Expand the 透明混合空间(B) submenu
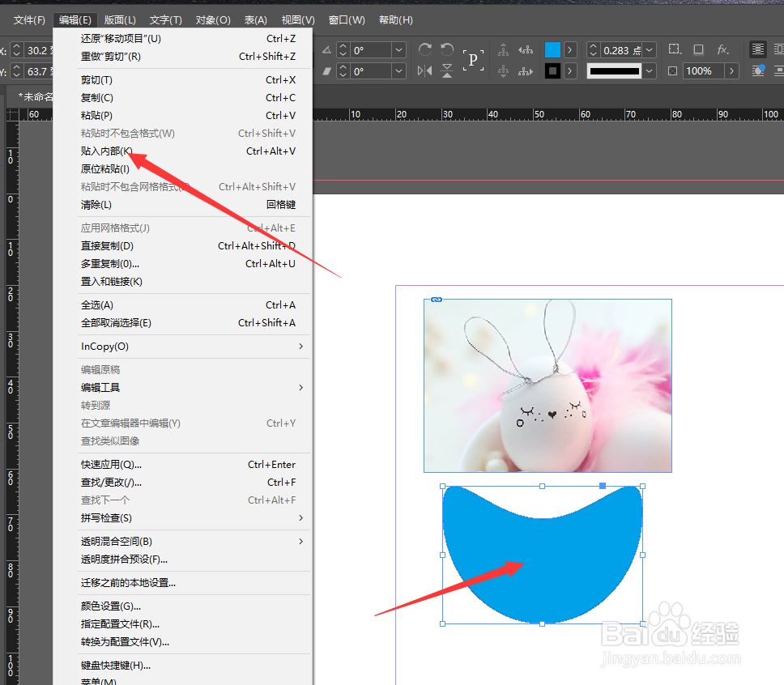The width and height of the screenshot is (784, 685). [301, 541]
